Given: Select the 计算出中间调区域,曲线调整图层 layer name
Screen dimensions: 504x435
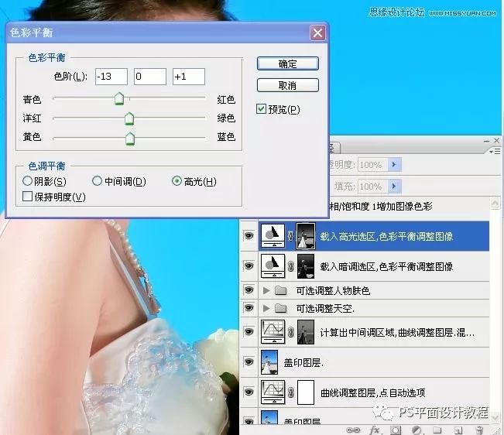Looking at the screenshot, I should [x=397, y=332].
